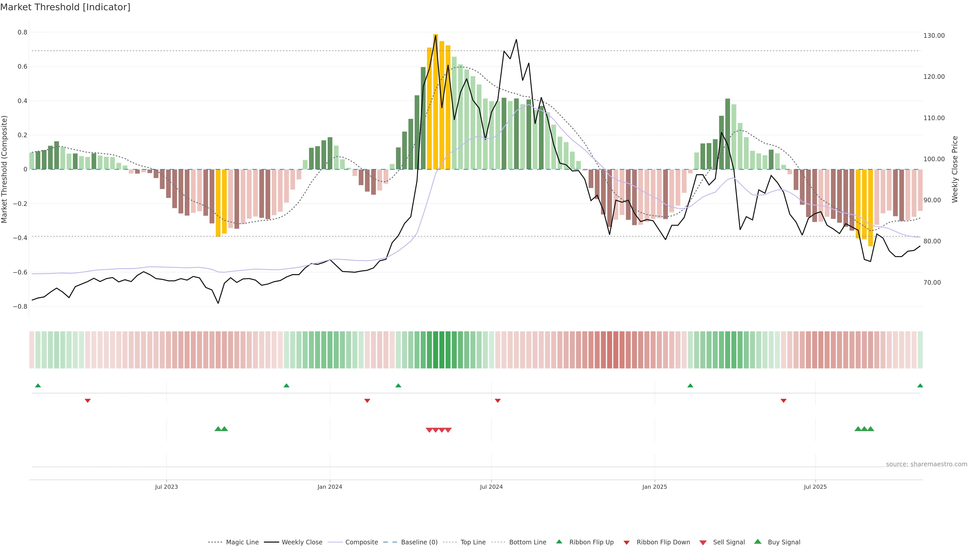Screen dimensions: 980x551
Task: Click first green ribbon flip-up marker at far left
Action: pyautogui.click(x=38, y=386)
